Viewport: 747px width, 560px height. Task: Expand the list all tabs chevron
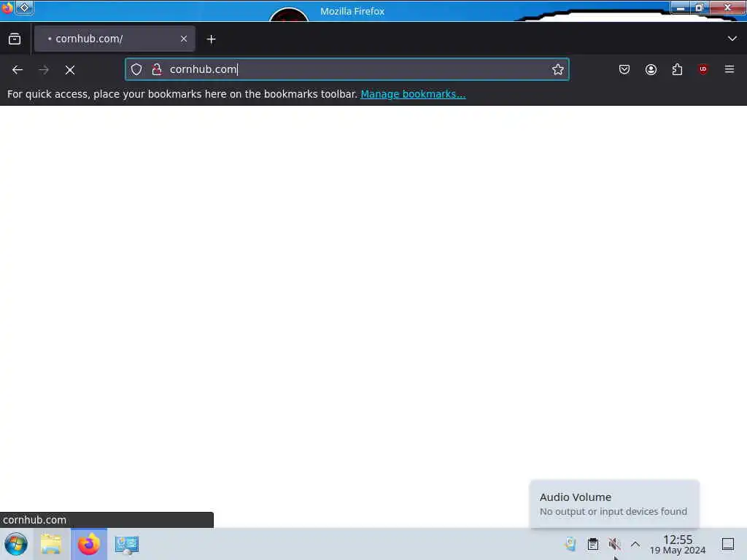click(732, 39)
